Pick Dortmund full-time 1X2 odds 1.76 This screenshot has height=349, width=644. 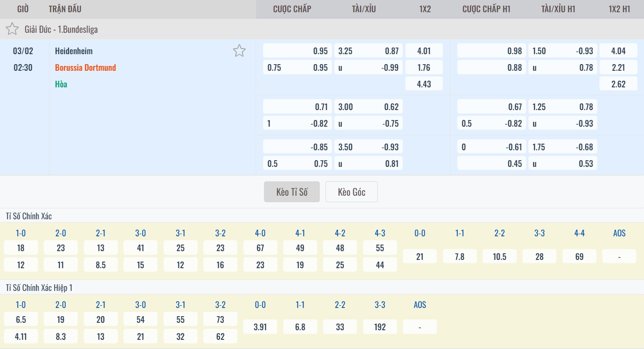[x=424, y=68]
